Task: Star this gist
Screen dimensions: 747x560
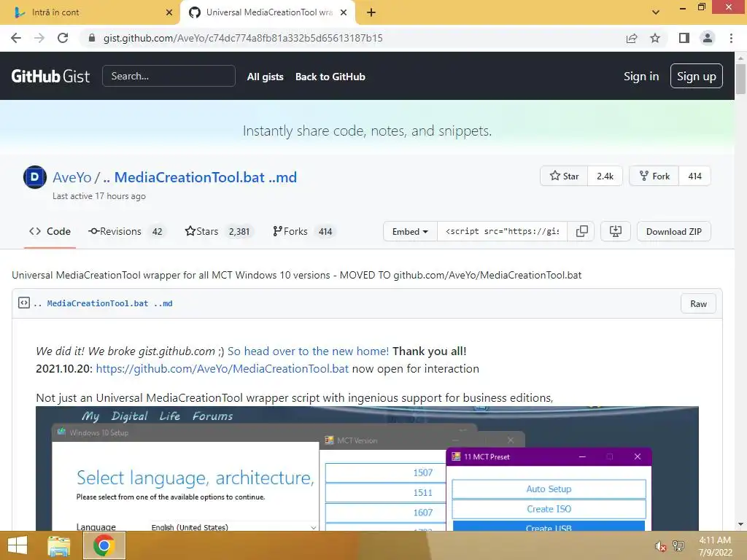Action: (x=564, y=176)
